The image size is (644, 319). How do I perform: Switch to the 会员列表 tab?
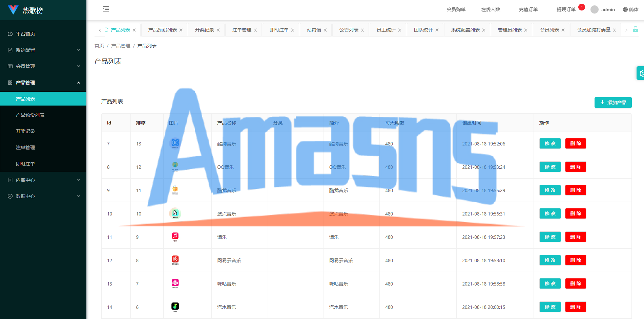point(549,30)
